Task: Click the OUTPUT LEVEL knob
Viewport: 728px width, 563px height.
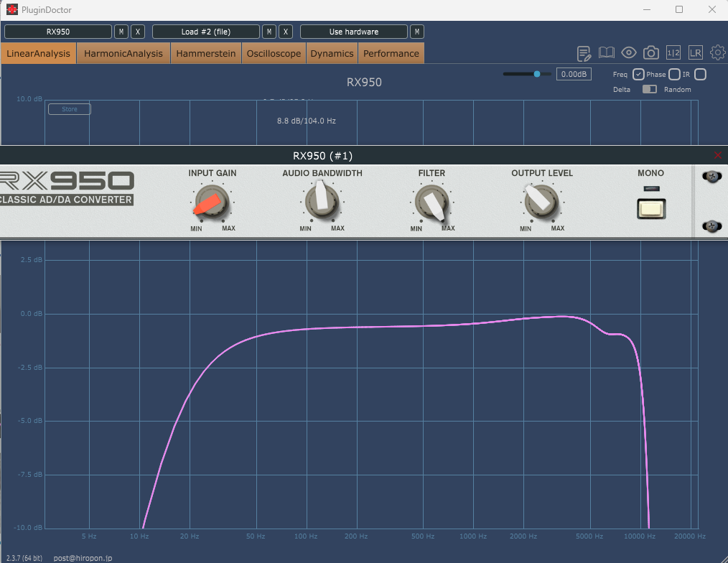Action: 541,202
